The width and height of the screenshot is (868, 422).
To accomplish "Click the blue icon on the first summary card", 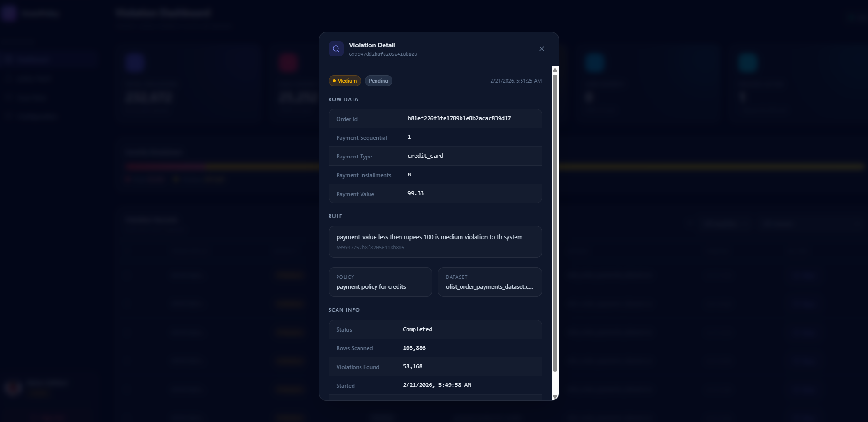I will point(135,62).
